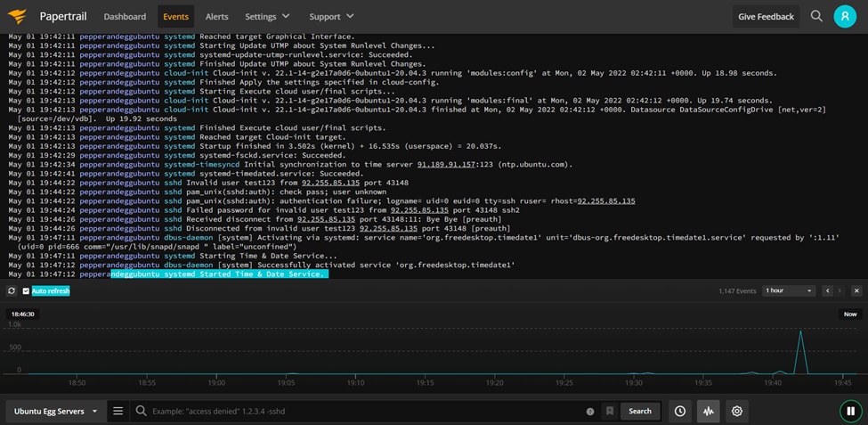Toggle the event velocity graph icon
868x425 pixels.
708,411
